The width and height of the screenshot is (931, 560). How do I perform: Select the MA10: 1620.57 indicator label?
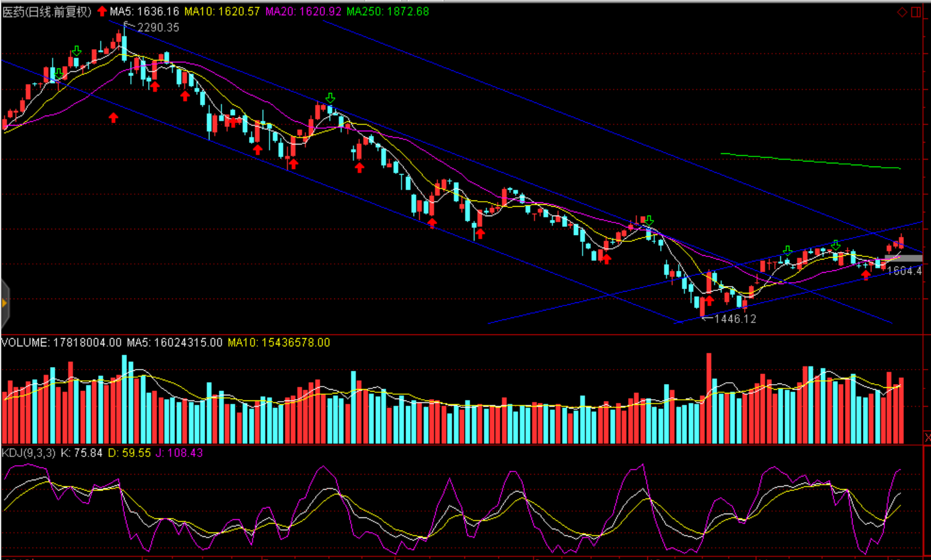click(222, 11)
